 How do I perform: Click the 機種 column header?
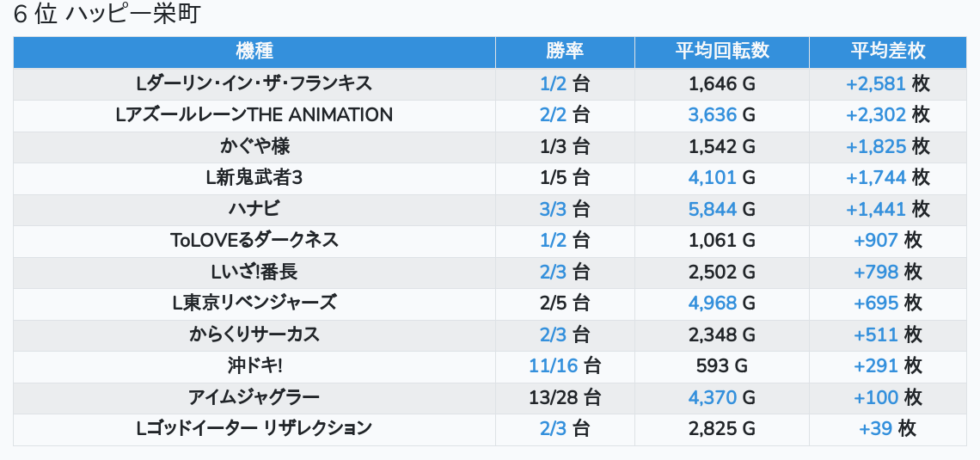(254, 52)
